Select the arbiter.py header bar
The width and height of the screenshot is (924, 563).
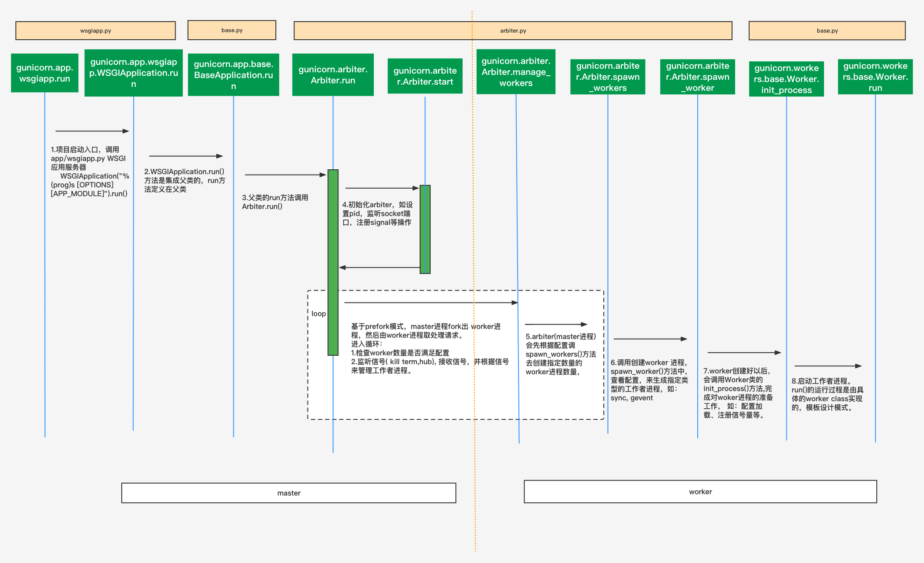pos(513,31)
